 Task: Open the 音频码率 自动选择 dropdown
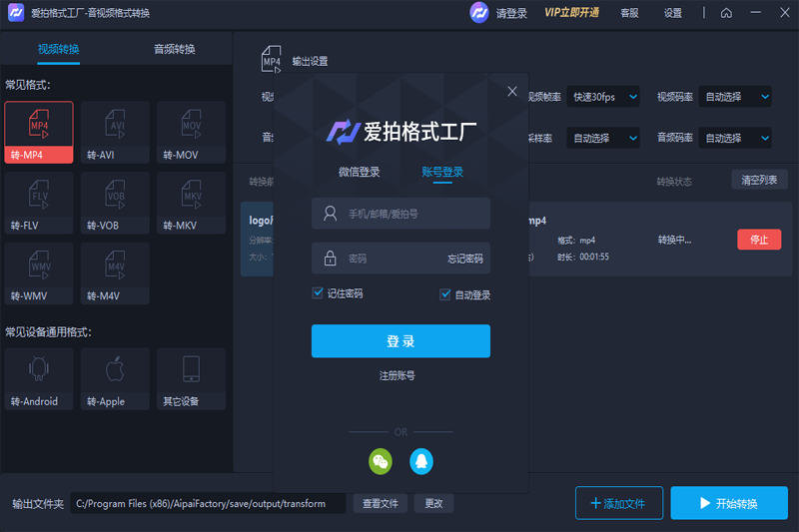735,138
